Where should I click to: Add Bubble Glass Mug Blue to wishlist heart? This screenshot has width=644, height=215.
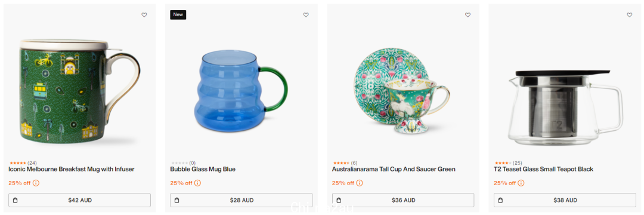[306, 15]
